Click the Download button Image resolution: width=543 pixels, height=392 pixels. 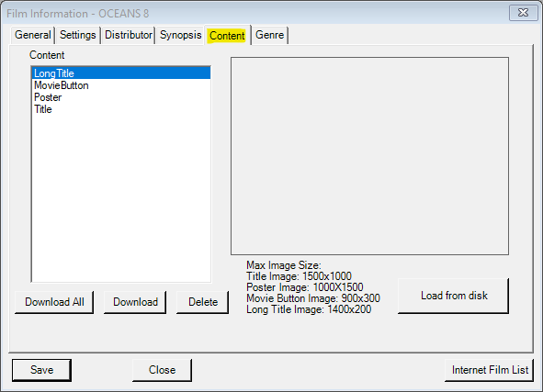coord(135,302)
